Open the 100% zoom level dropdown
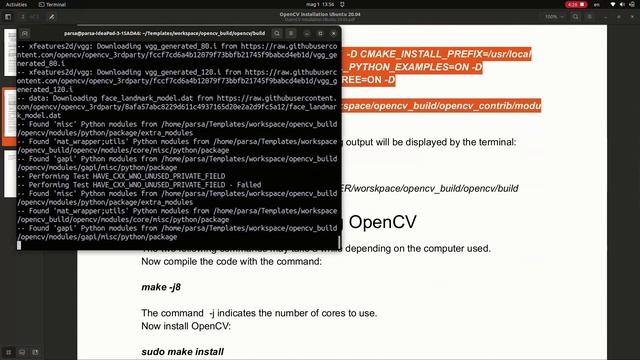 click(554, 17)
